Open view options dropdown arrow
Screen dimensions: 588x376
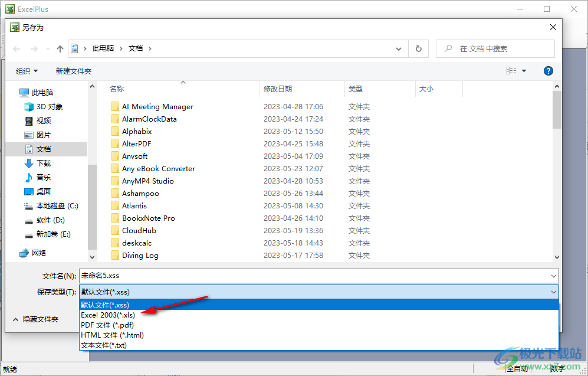click(x=524, y=71)
